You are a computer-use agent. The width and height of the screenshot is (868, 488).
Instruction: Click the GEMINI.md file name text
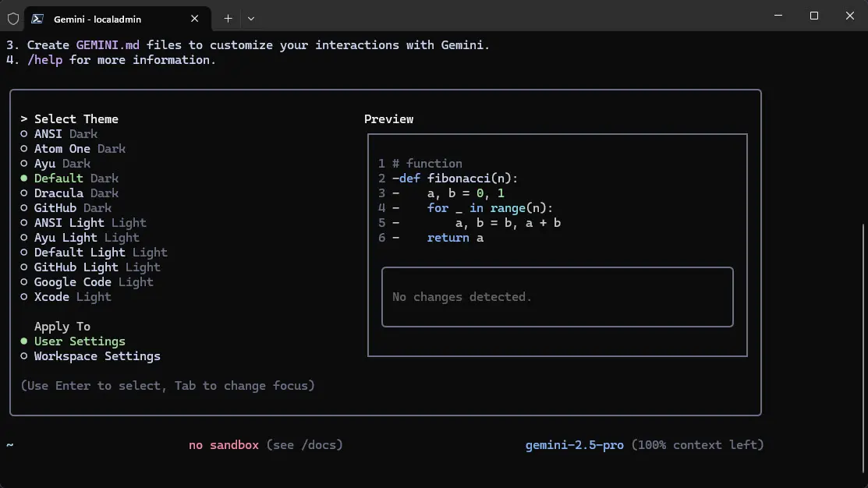[108, 44]
